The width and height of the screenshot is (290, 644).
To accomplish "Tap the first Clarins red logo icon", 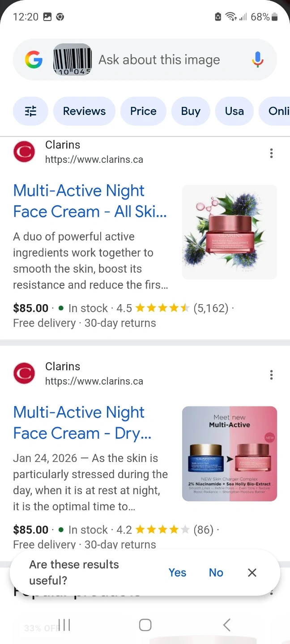I will (24, 152).
